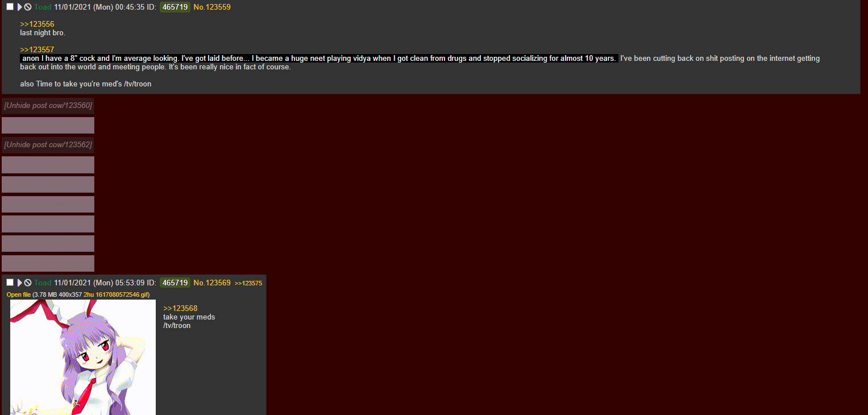Click the hide-post icon on post No.123569
Screen dimensions: 868x415
(28, 283)
